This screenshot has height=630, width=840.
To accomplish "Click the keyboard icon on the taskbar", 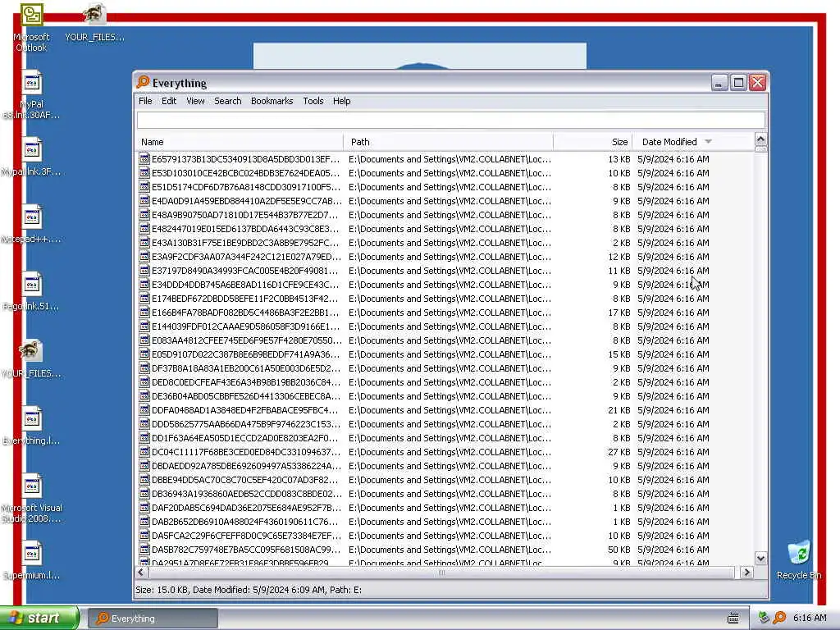I will [x=733, y=619].
